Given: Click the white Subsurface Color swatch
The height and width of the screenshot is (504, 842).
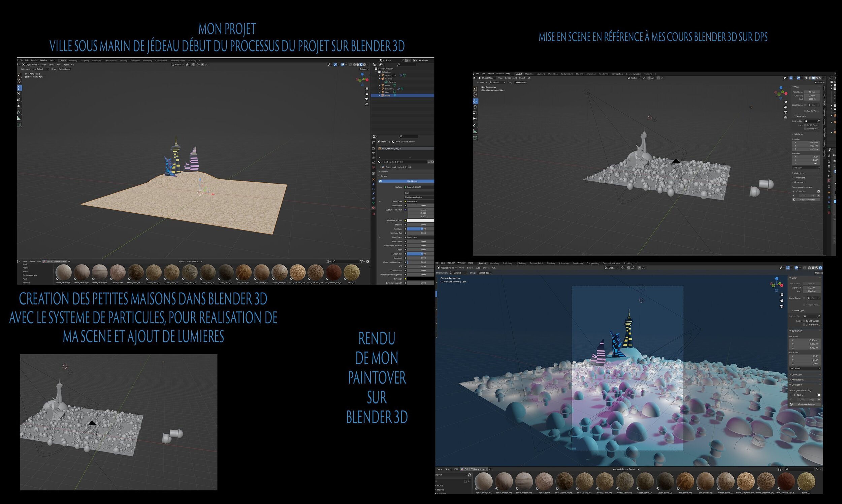Looking at the screenshot, I should (420, 220).
